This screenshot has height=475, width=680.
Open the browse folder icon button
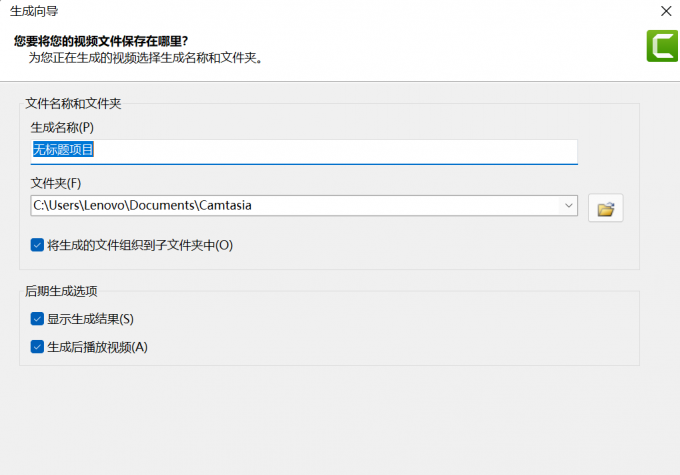605,208
